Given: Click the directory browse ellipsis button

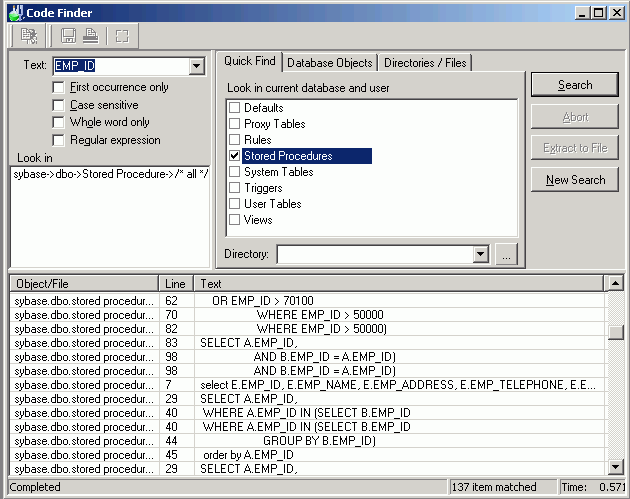Looking at the screenshot, I should point(506,254).
